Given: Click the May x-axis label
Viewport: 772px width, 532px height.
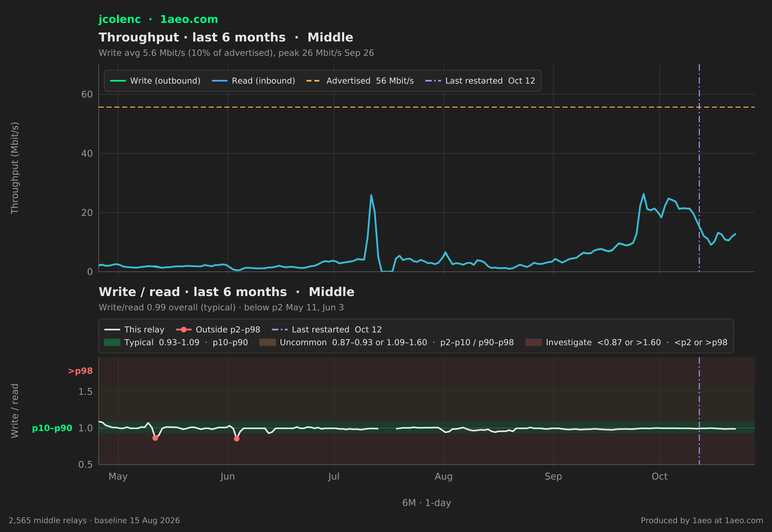Looking at the screenshot, I should [118, 477].
